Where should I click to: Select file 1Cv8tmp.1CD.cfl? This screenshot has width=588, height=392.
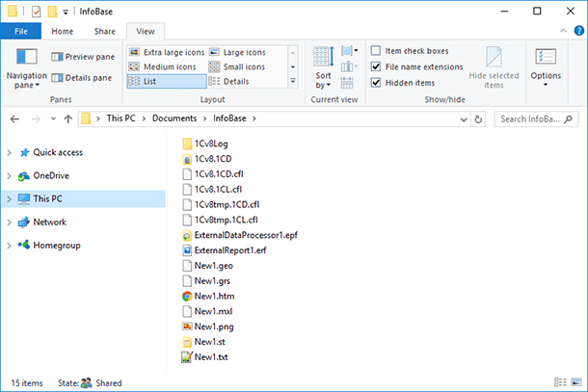(x=221, y=204)
